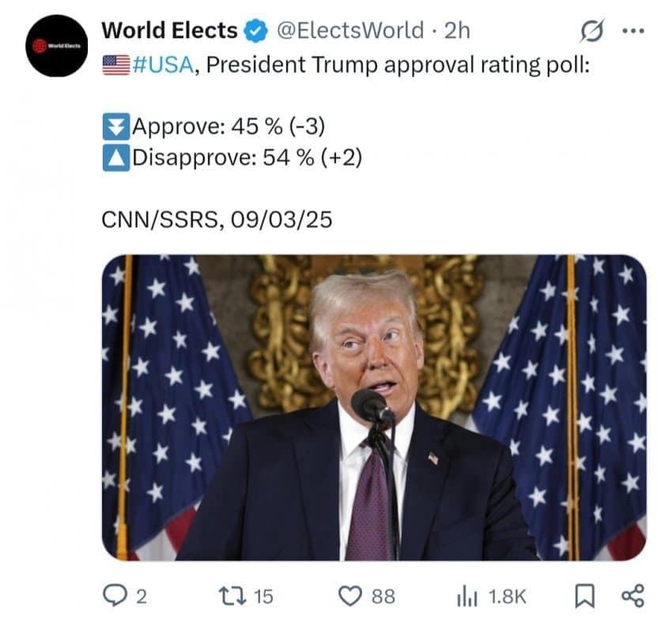Click the 2h post timestamp
This screenshot has height=622, width=672.
(x=457, y=31)
